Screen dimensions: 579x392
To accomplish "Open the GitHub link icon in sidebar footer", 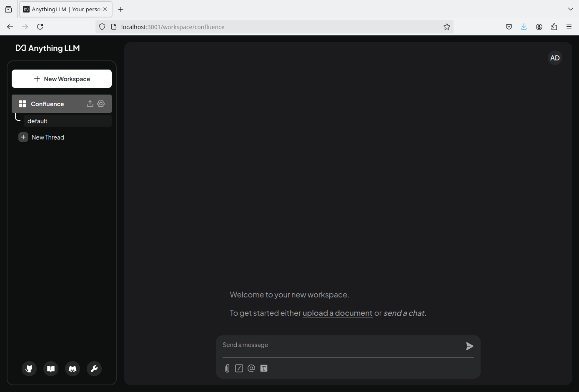I will (x=29, y=369).
